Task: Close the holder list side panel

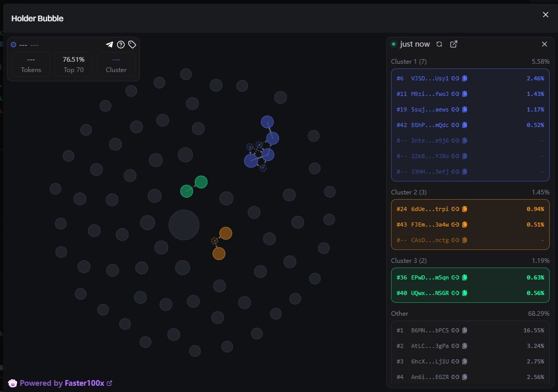Action: tap(545, 45)
